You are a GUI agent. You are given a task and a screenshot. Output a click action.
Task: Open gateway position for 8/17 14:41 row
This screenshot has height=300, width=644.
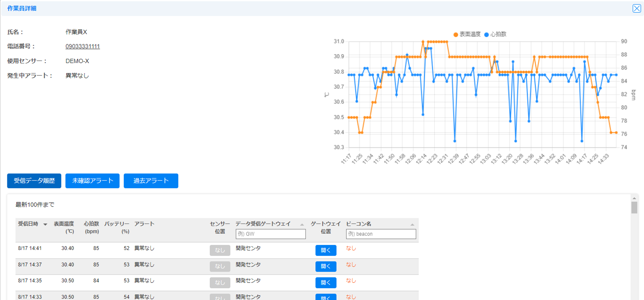[326, 250]
